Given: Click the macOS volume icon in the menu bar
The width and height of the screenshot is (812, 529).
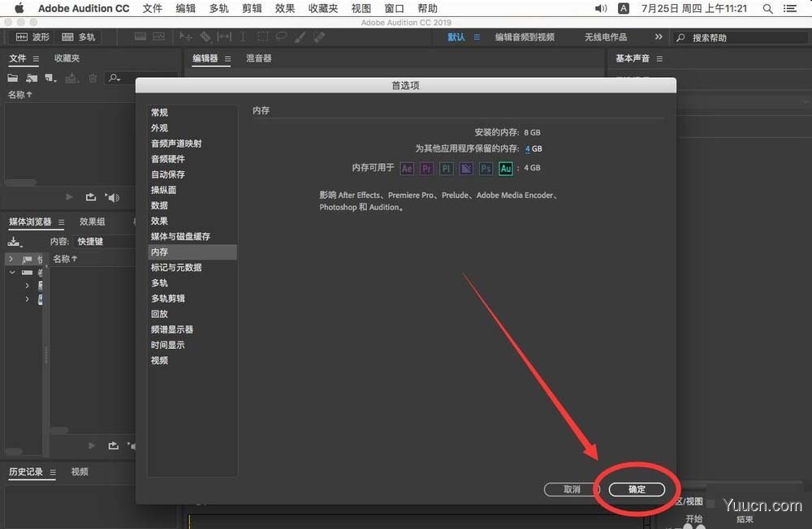Looking at the screenshot, I should pyautogui.click(x=601, y=8).
